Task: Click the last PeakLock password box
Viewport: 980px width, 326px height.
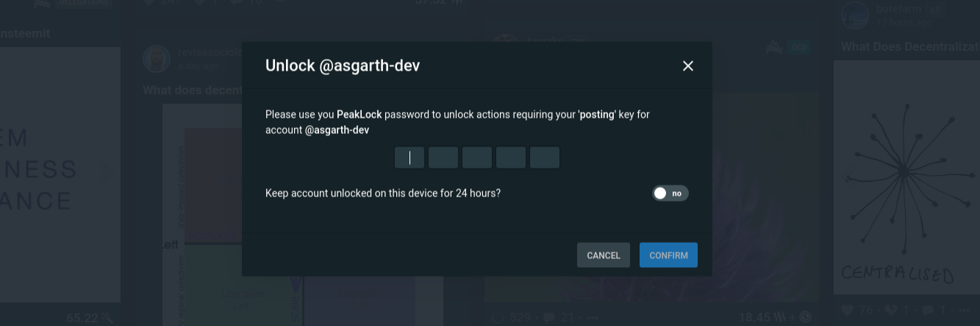Action: tap(545, 157)
